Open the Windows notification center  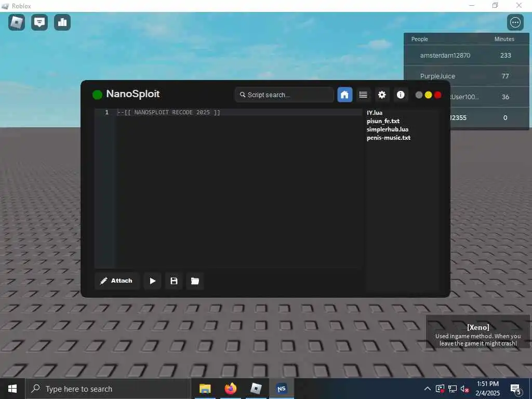[516, 389]
